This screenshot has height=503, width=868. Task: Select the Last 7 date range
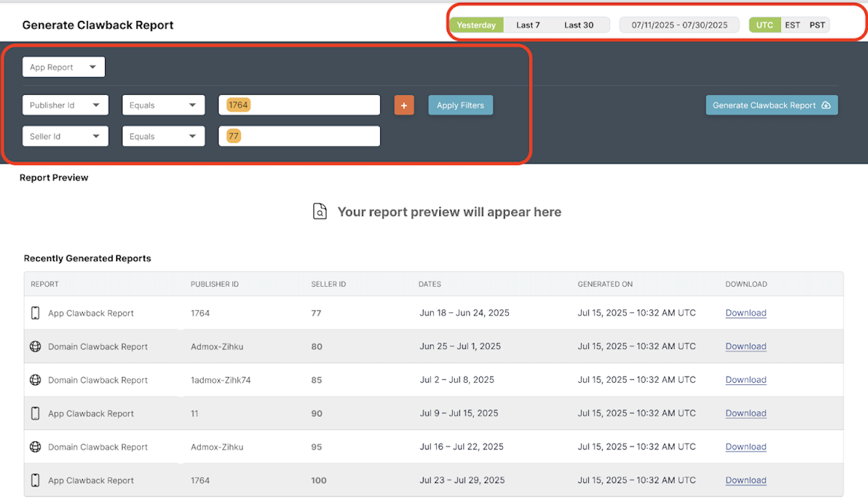[x=528, y=25]
